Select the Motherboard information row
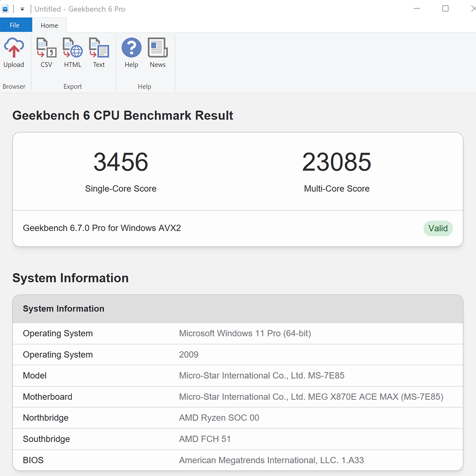The height and width of the screenshot is (476, 476). click(238, 397)
